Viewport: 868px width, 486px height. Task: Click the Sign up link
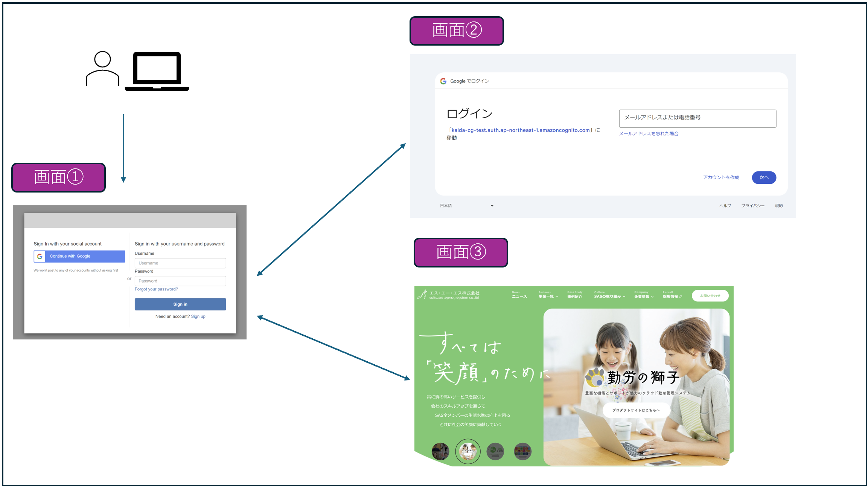(198, 316)
